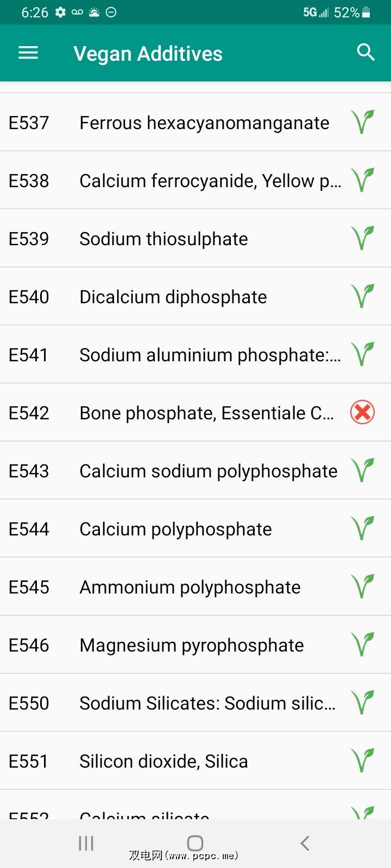Open the E538 Calcium ferrocyanide entry
391x868 pixels.
click(210, 181)
